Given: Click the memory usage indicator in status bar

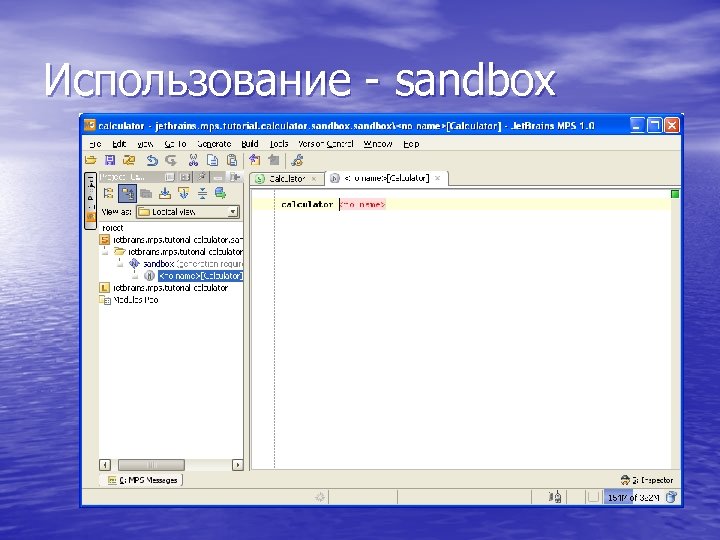Looking at the screenshot, I should tap(633, 497).
